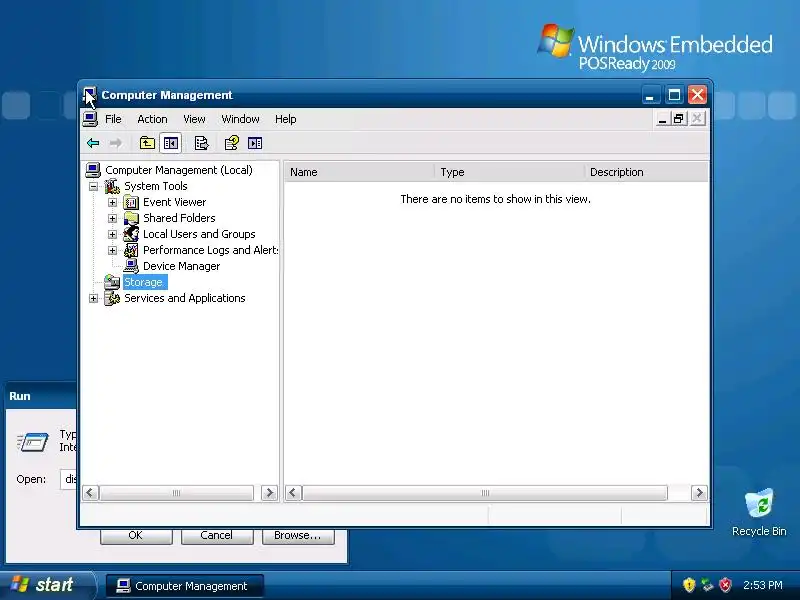
Task: Click Computer Management taskbar button
Action: click(x=185, y=586)
